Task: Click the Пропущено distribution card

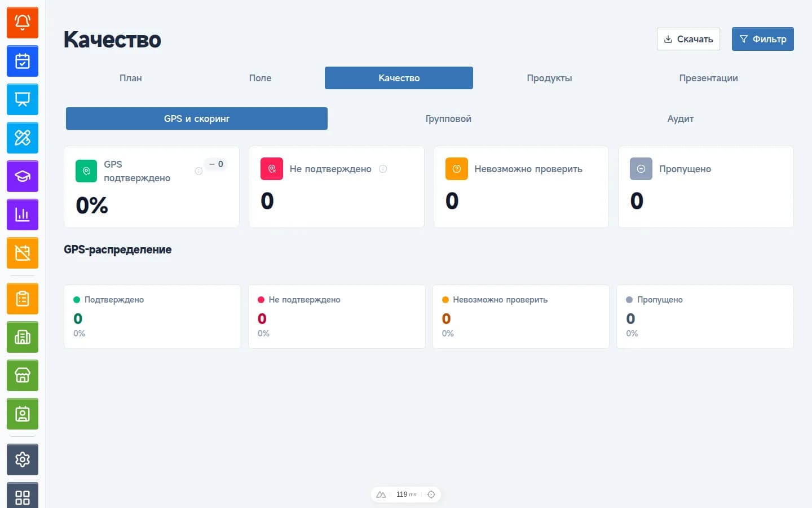Action: point(705,317)
